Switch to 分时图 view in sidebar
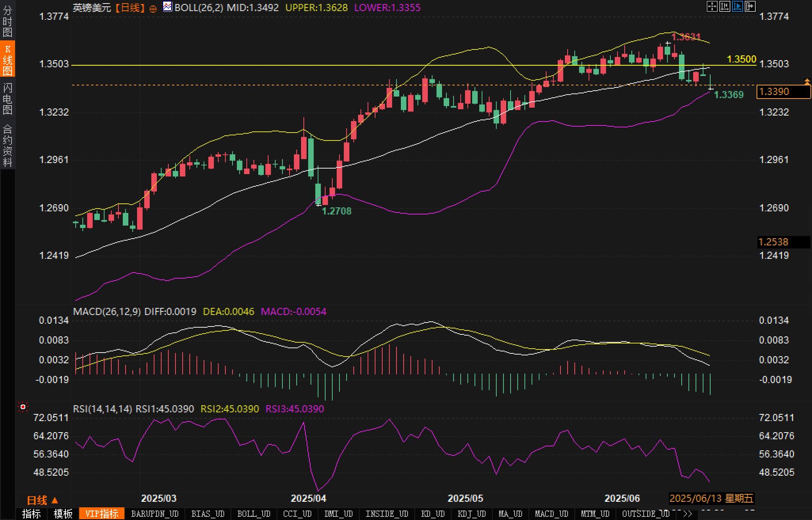Image resolution: width=812 pixels, height=520 pixels. (x=8, y=21)
